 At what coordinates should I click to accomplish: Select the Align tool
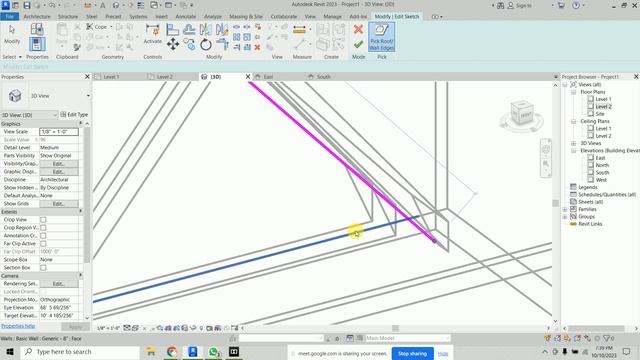click(173, 29)
